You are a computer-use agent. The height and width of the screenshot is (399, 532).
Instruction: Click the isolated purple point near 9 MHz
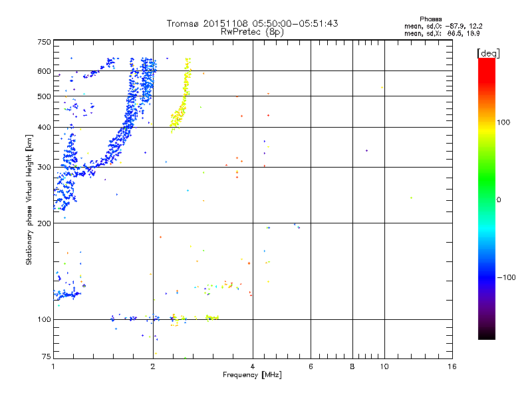(x=367, y=150)
